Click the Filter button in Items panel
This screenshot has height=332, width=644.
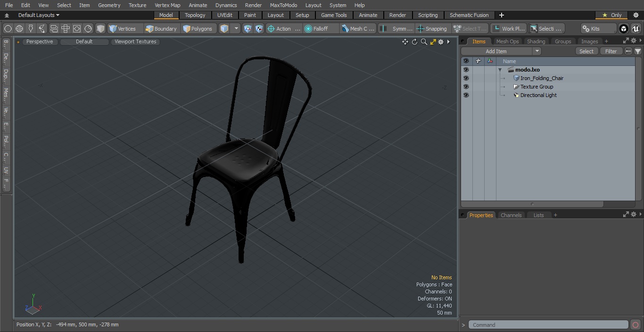611,51
